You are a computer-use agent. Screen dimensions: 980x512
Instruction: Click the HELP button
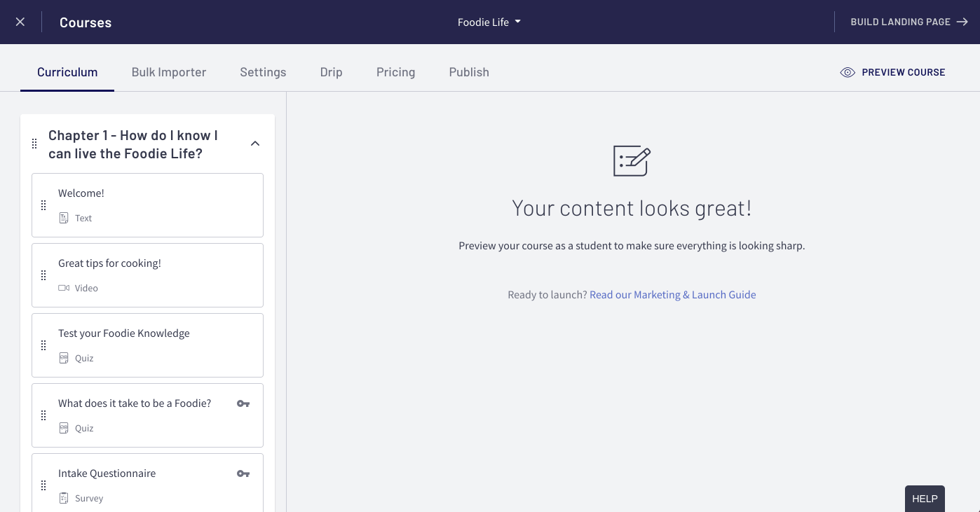pyautogui.click(x=925, y=499)
